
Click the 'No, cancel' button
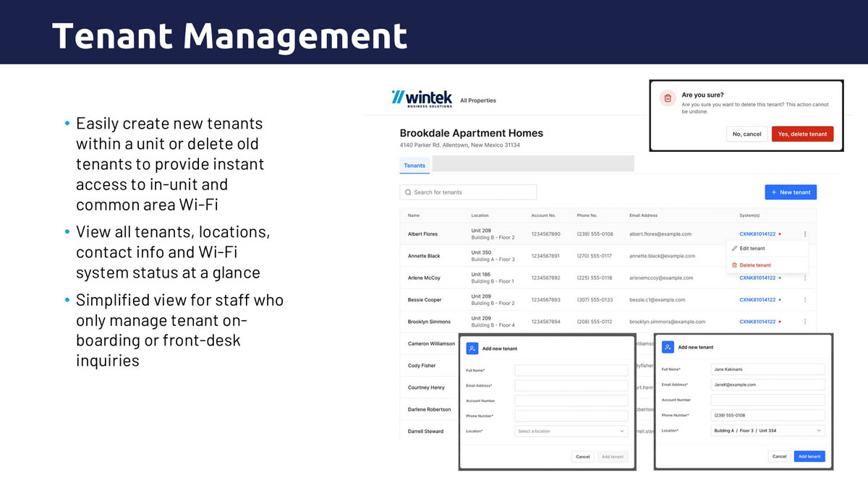click(746, 134)
